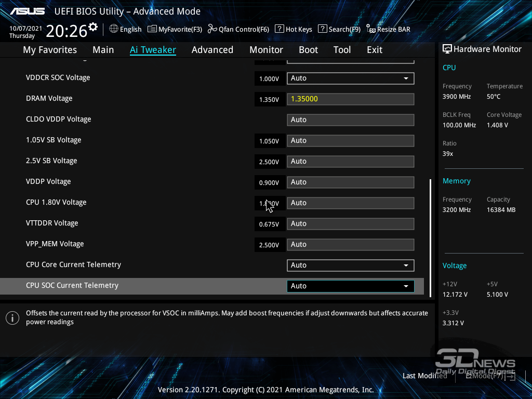The width and height of the screenshot is (532, 399).
Task: Click the 20:26 clock display
Action: point(66,31)
